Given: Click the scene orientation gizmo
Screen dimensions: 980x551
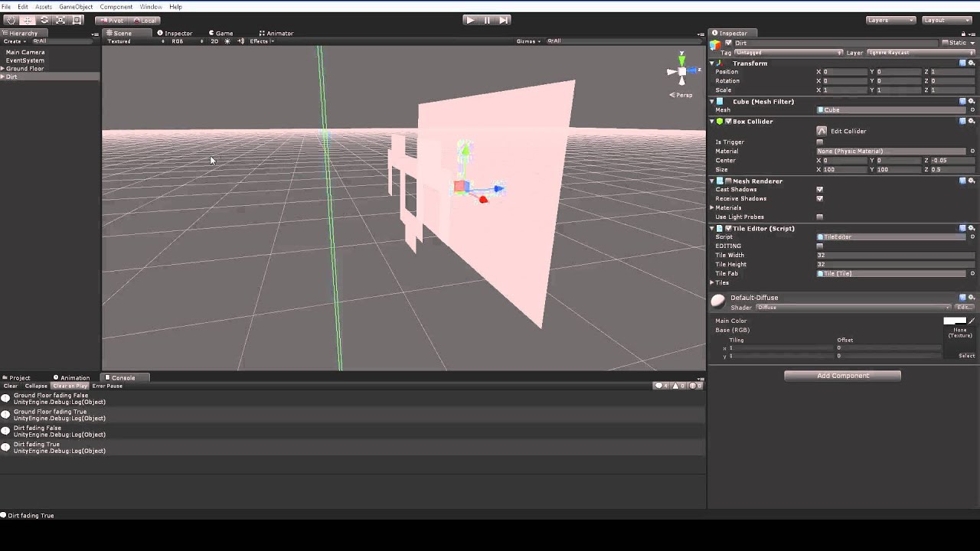Looking at the screenshot, I should [681, 71].
